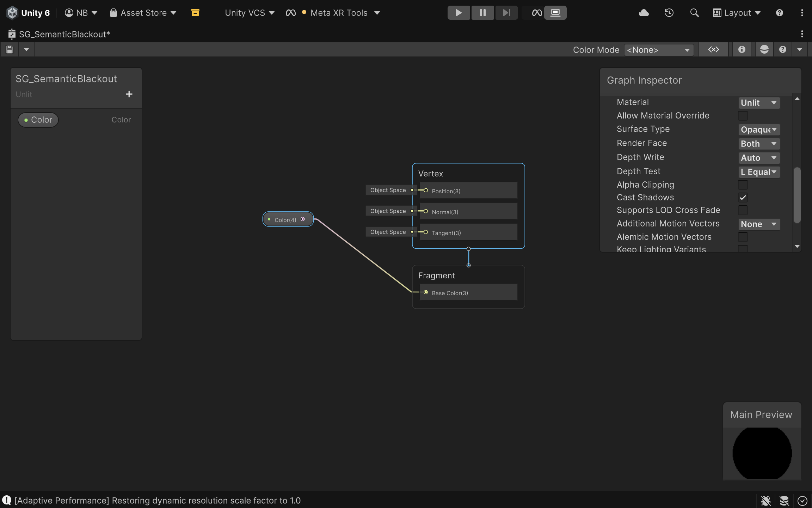The width and height of the screenshot is (812, 508).
Task: Click the crossed-out cache server status icon
Action: click(784, 501)
